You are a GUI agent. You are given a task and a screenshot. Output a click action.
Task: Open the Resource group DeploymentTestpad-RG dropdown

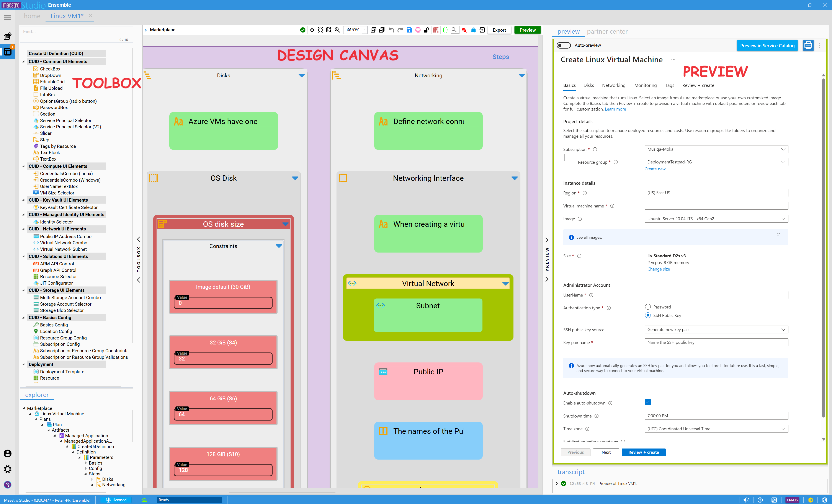[x=716, y=162]
